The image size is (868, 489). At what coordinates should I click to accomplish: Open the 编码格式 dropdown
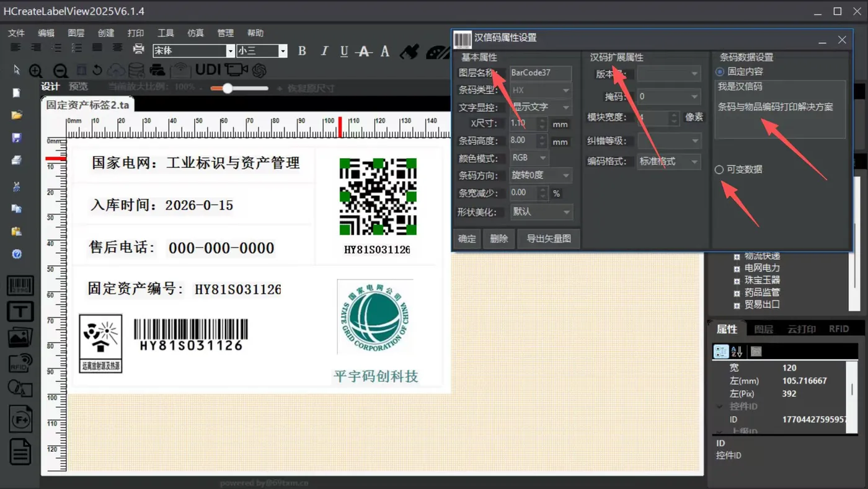click(669, 162)
